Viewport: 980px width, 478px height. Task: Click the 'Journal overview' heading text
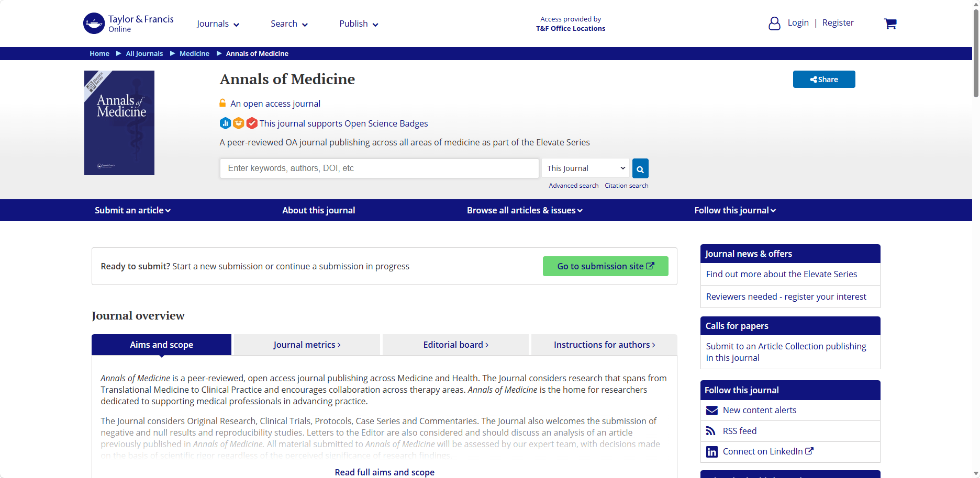pyautogui.click(x=138, y=316)
